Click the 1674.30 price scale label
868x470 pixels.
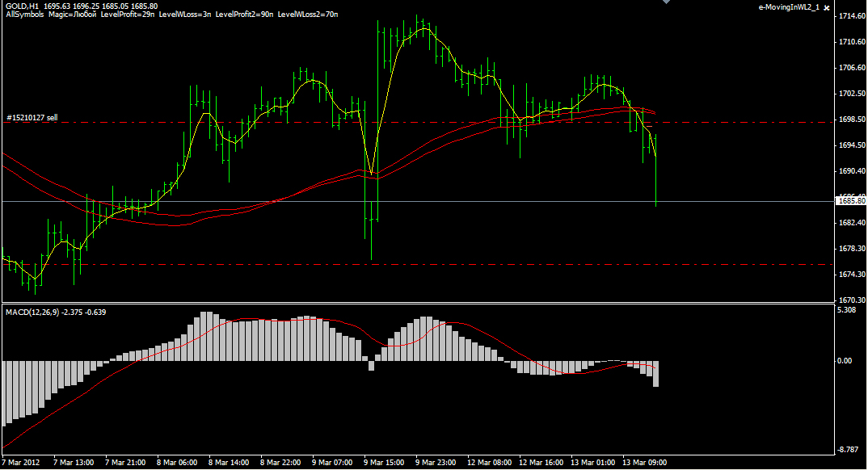(853, 275)
